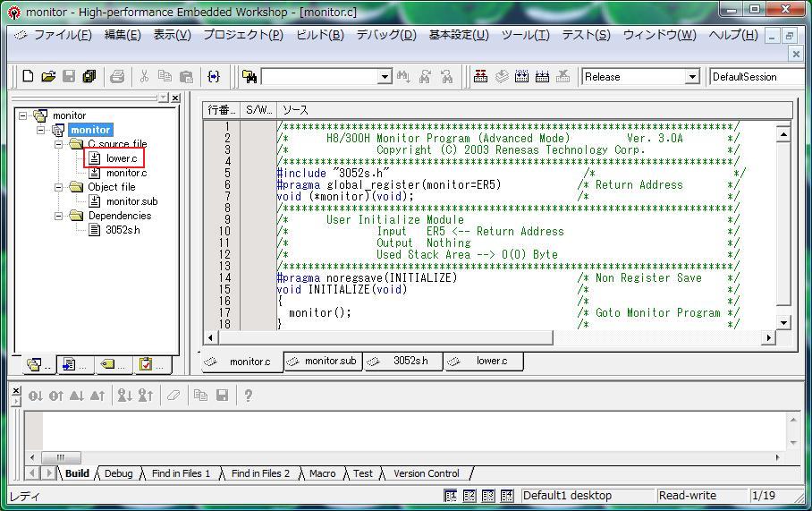Collapse the Dependencies folder node
812x511 pixels.
click(x=59, y=216)
